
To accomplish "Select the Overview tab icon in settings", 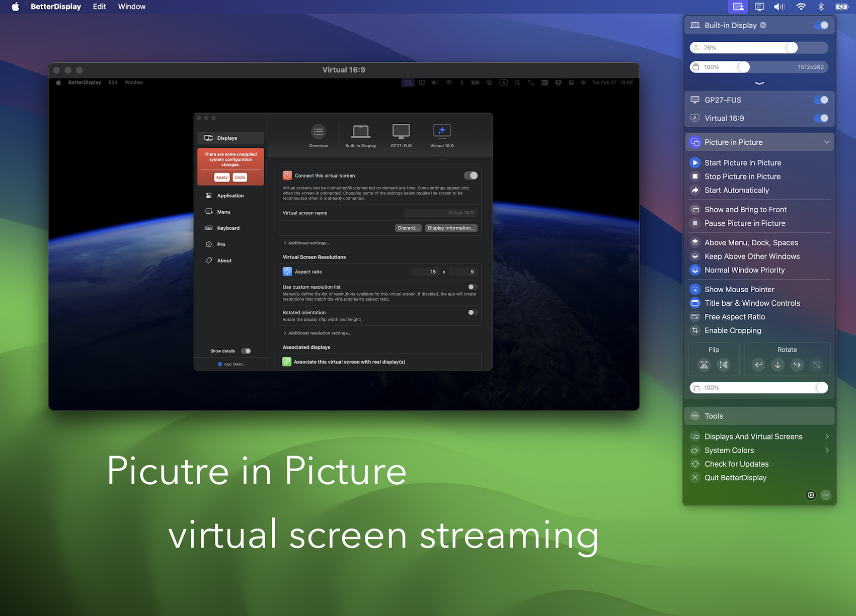I will click(x=318, y=133).
